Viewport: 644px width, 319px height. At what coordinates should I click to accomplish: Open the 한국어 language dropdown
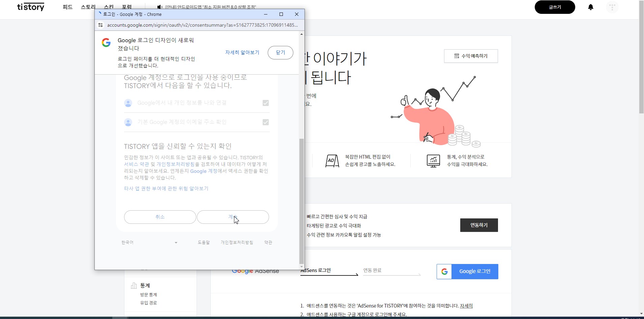pyautogui.click(x=149, y=242)
